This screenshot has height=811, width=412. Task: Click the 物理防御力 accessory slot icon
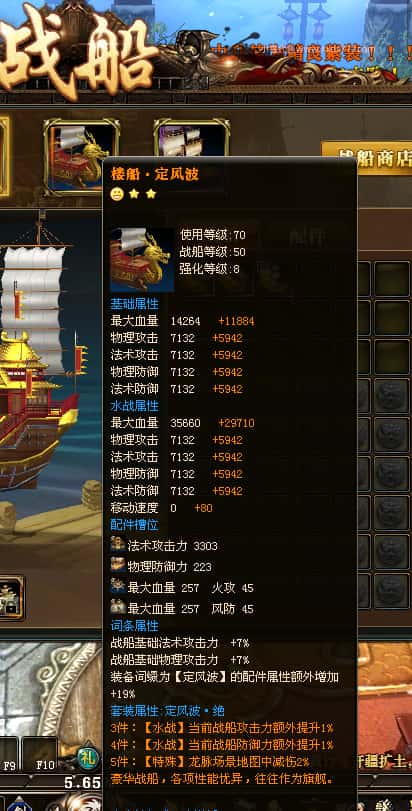[x=117, y=565]
